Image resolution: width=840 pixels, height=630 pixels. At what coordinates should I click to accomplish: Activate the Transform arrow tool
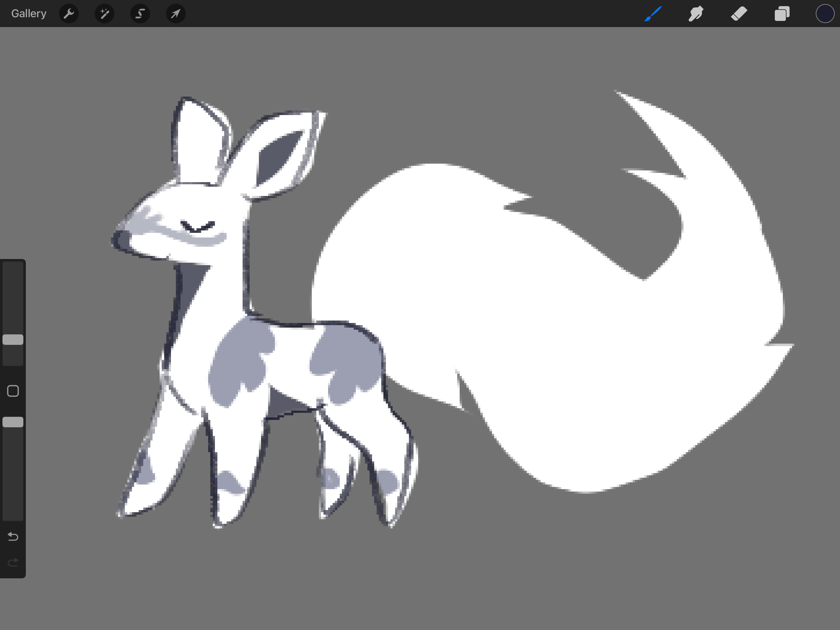point(176,14)
